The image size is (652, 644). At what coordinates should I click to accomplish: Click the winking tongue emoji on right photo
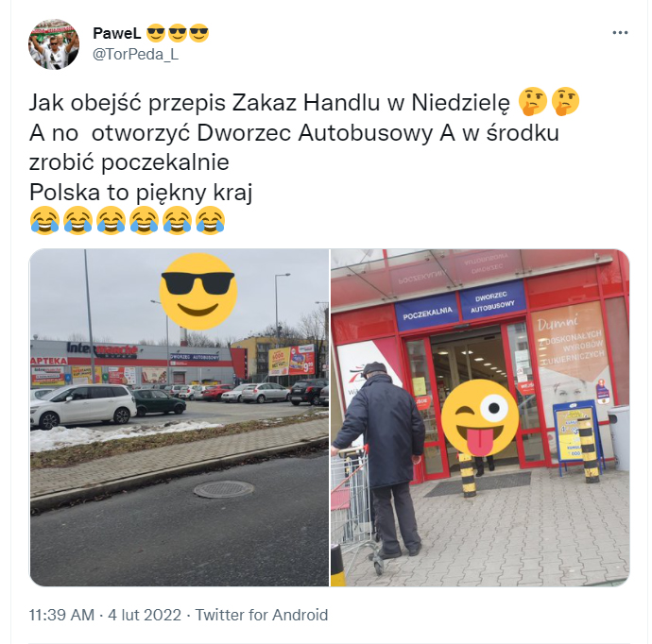point(480,417)
